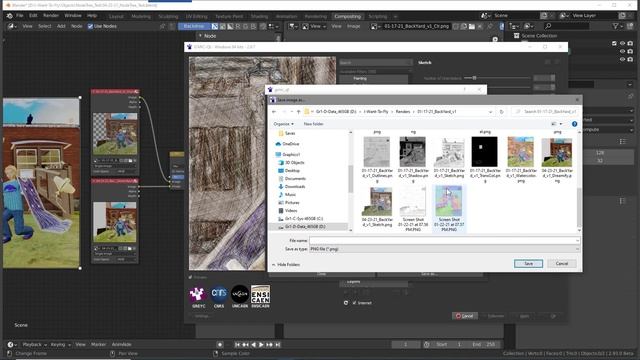
Task: Click New folder in the Save dialog
Action: (313, 124)
